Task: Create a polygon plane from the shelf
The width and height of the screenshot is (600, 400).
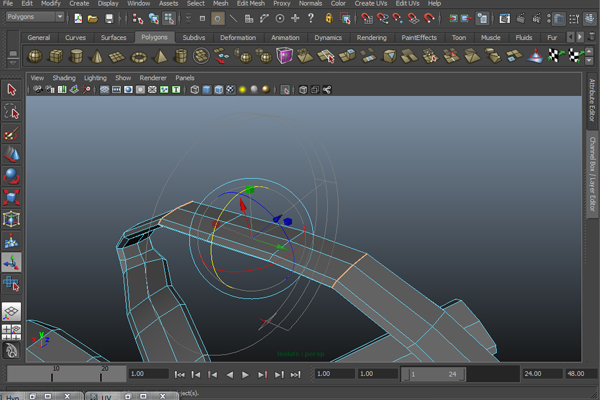Action: [x=117, y=57]
